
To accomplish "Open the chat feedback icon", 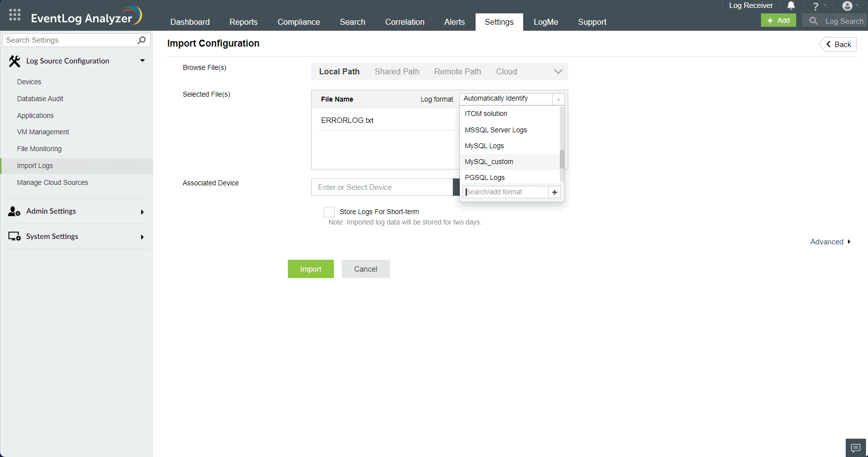I will click(x=856, y=447).
